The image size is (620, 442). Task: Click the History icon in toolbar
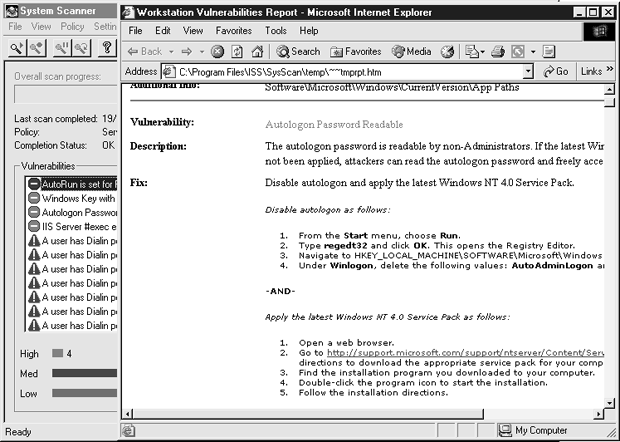(447, 51)
